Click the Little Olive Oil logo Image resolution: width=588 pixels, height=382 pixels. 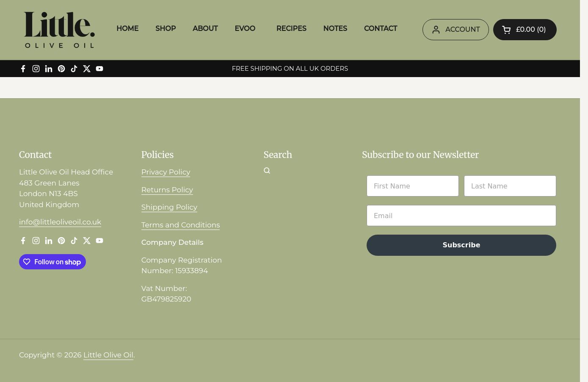(x=59, y=30)
